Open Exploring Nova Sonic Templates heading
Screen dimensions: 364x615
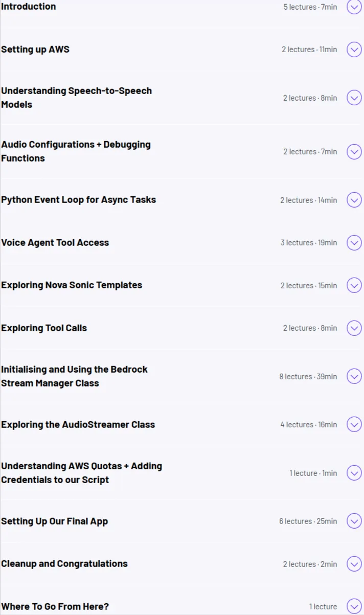(x=72, y=285)
